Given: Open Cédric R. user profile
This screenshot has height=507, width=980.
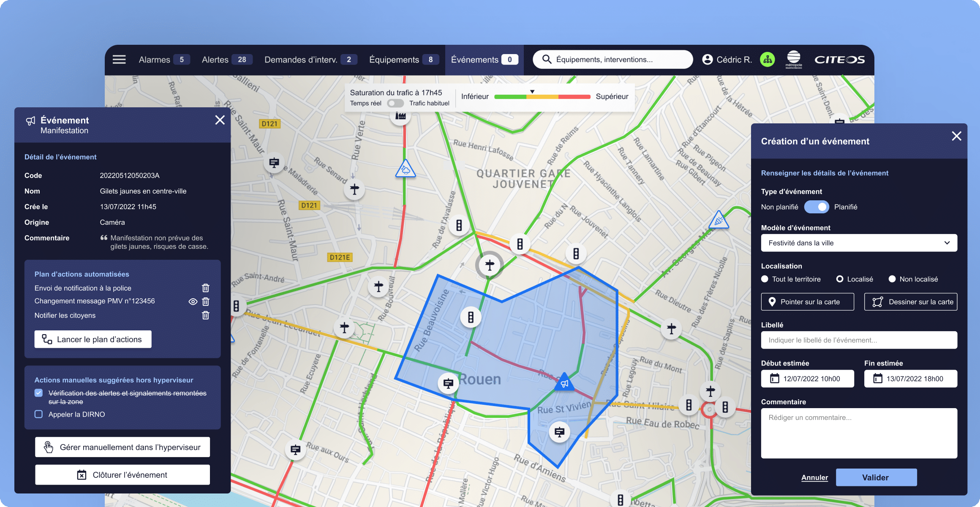Looking at the screenshot, I should [727, 60].
